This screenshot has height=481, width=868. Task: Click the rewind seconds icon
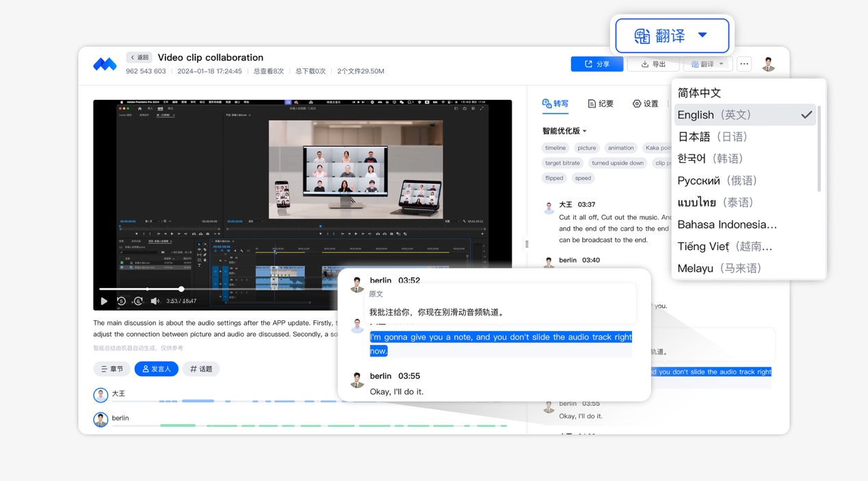(x=121, y=301)
